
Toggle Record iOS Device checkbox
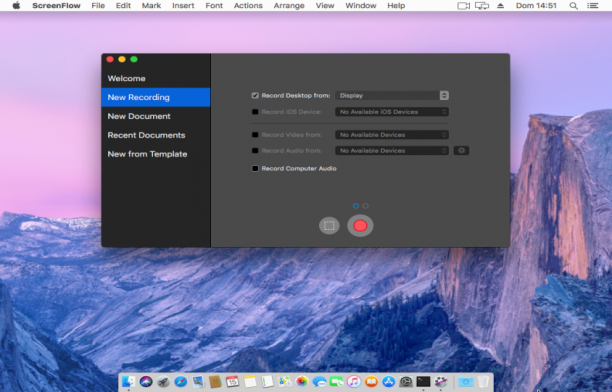point(255,112)
